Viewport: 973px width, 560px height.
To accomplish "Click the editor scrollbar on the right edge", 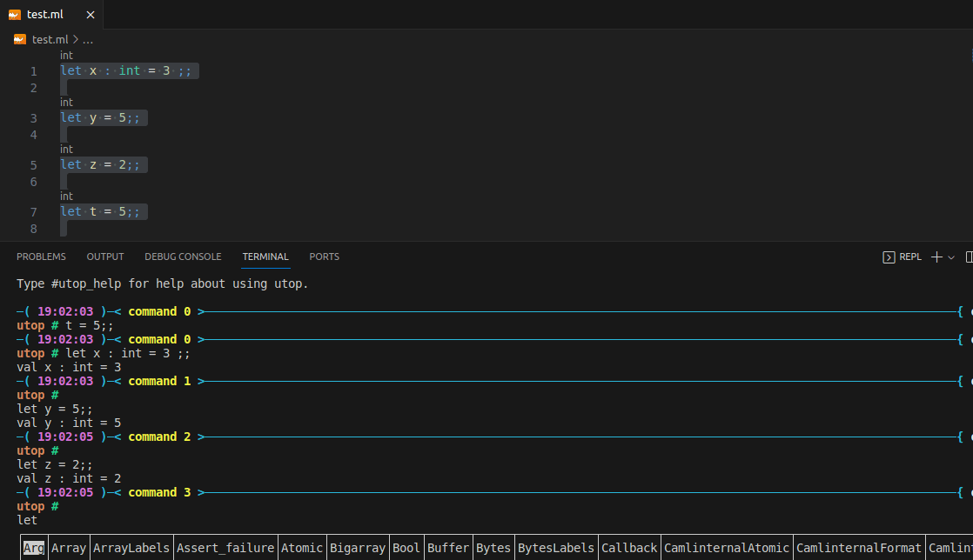I will tap(969, 130).
